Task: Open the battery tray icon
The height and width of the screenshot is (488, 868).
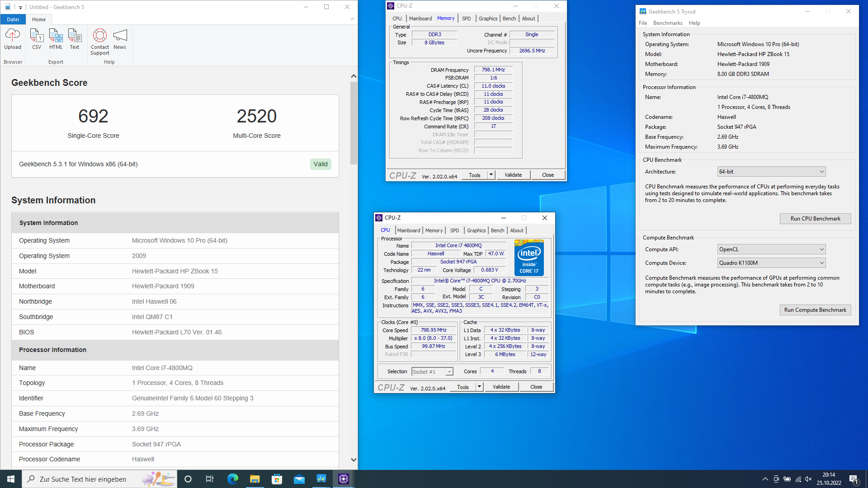Action: tap(787, 479)
